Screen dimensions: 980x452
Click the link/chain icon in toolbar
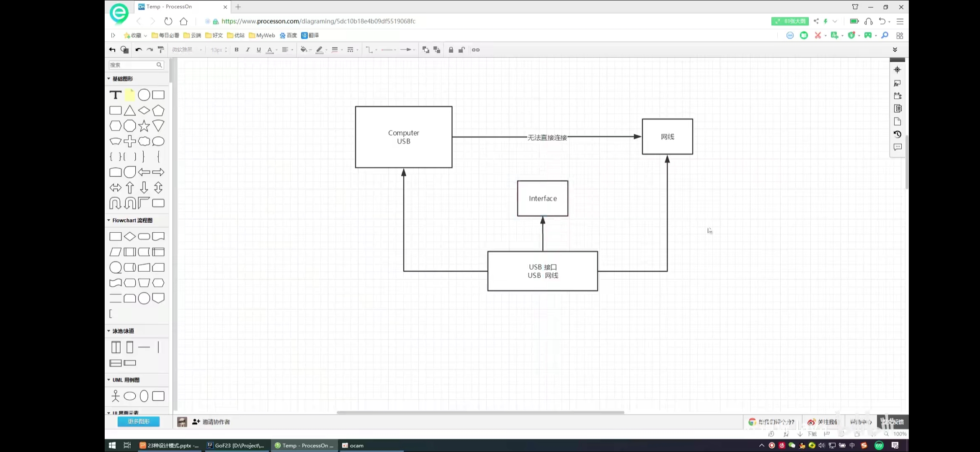[x=476, y=49]
